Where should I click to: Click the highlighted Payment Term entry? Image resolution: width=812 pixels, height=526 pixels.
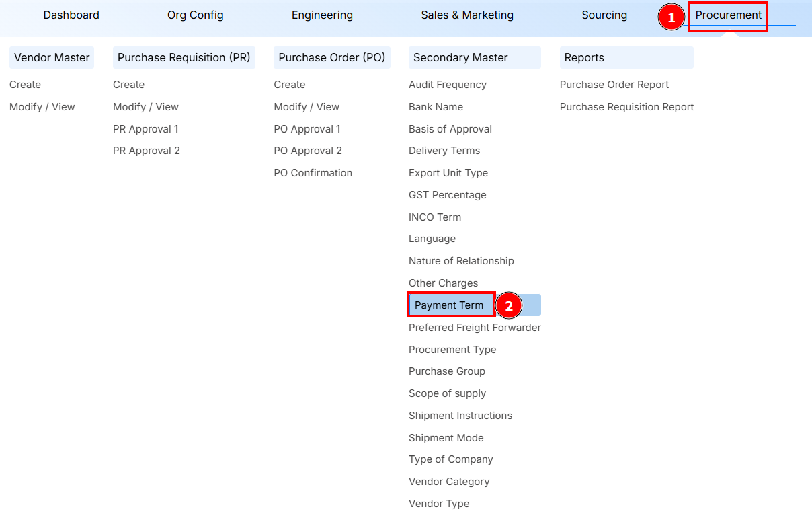point(451,305)
